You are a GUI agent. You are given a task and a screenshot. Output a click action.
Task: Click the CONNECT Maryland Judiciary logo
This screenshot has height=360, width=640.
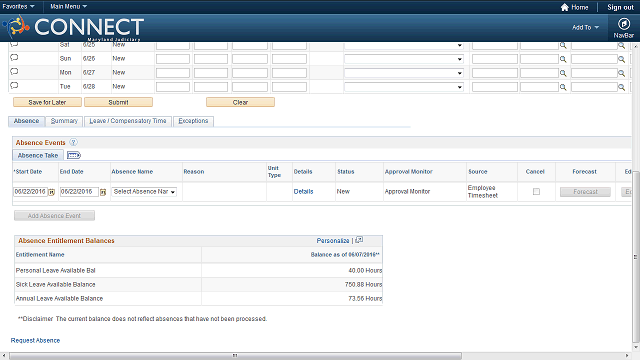point(73,28)
